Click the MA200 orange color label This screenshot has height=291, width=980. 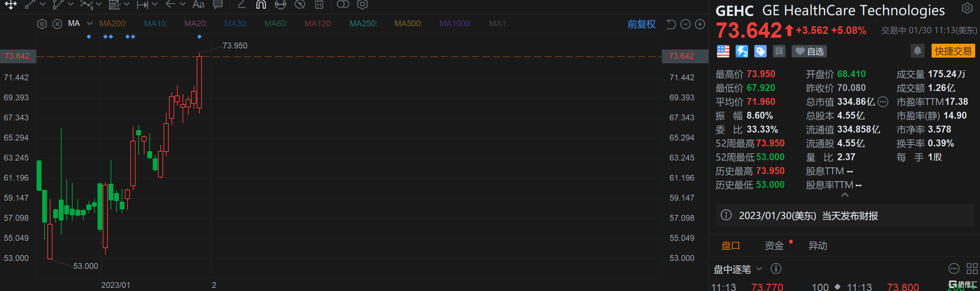(x=113, y=24)
